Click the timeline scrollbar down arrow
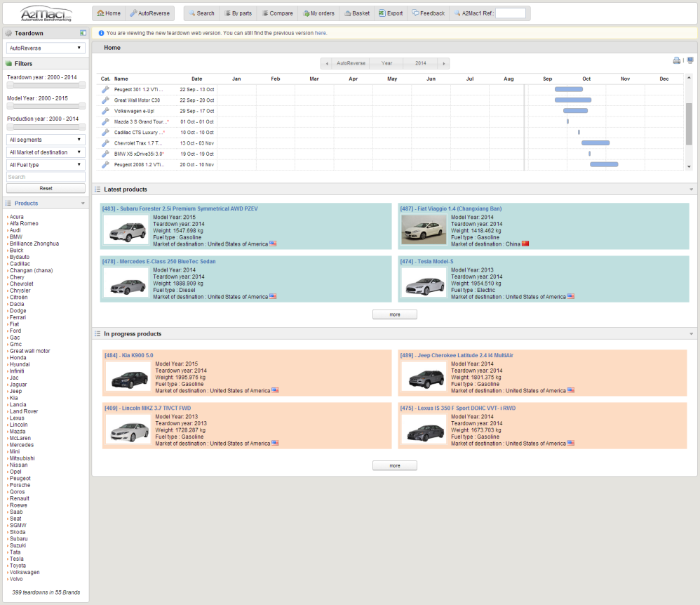Screen dimensions: 700x605 click(689, 166)
